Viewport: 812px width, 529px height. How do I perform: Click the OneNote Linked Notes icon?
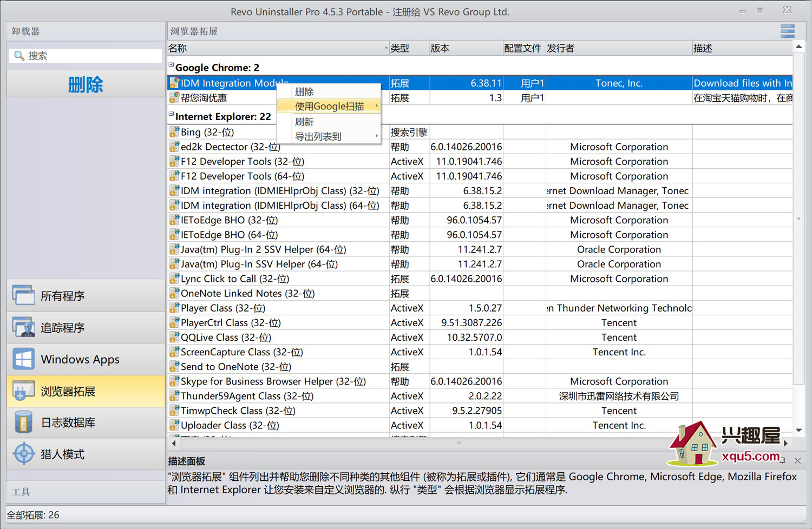(x=174, y=293)
